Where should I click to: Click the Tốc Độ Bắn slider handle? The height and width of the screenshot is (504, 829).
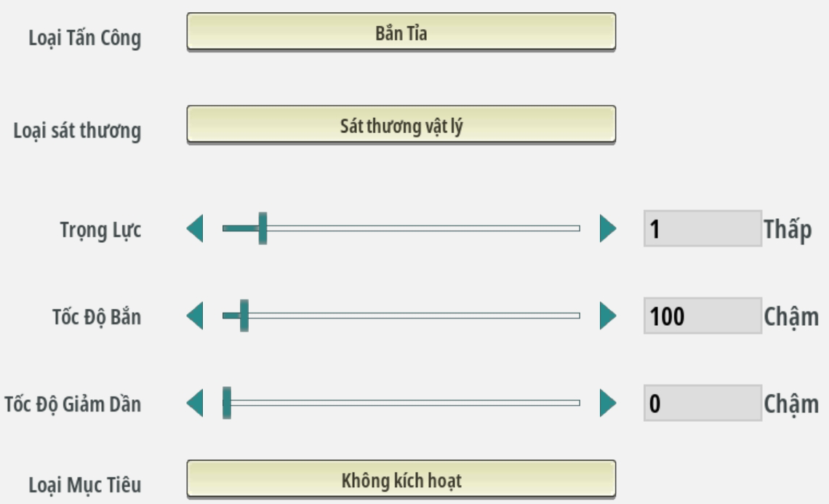pyautogui.click(x=244, y=316)
